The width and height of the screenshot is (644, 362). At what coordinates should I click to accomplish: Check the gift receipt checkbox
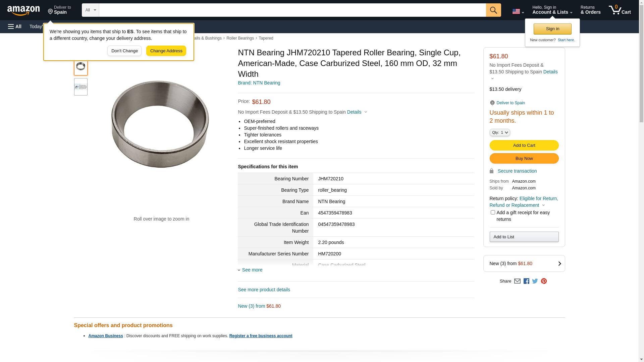tap(493, 213)
